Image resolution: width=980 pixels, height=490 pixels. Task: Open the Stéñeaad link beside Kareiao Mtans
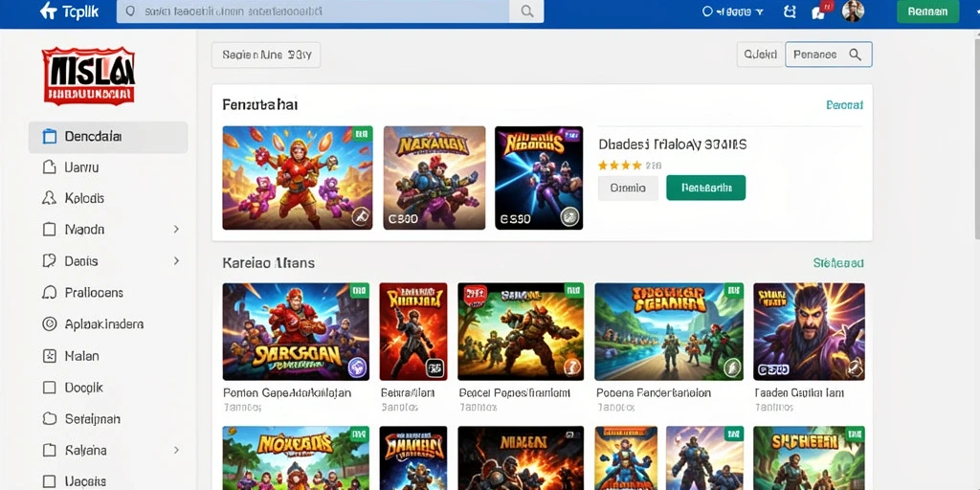pos(838,263)
